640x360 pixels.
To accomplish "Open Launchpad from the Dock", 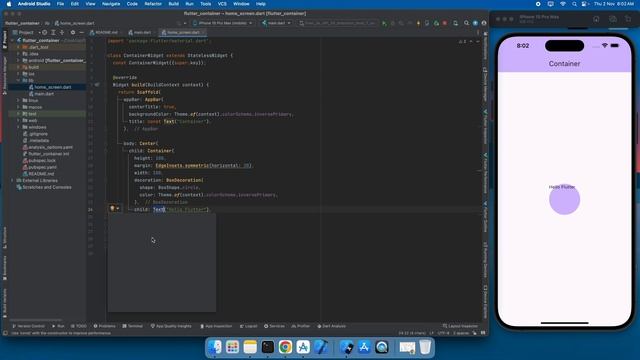I will (x=232, y=347).
